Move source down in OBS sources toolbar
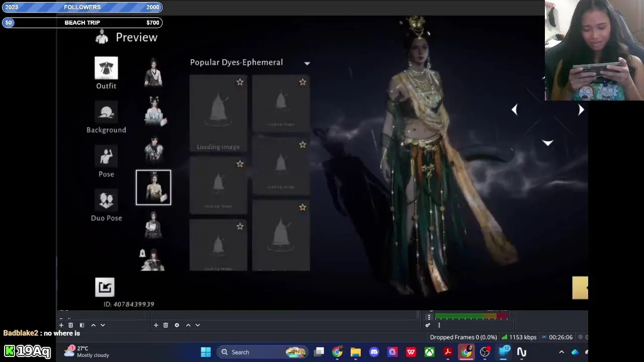Screen dimensions: 644x362 (x=198, y=325)
